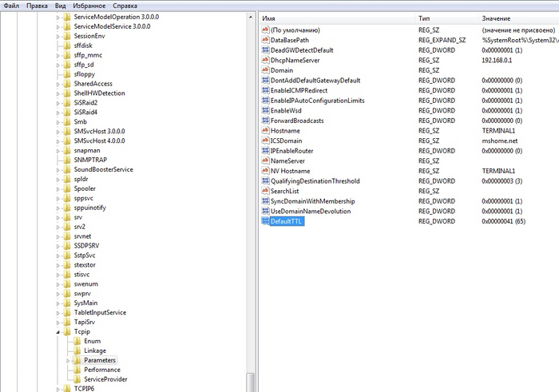Expand the SessionEnv tree node
The image size is (559, 392).
[57, 37]
